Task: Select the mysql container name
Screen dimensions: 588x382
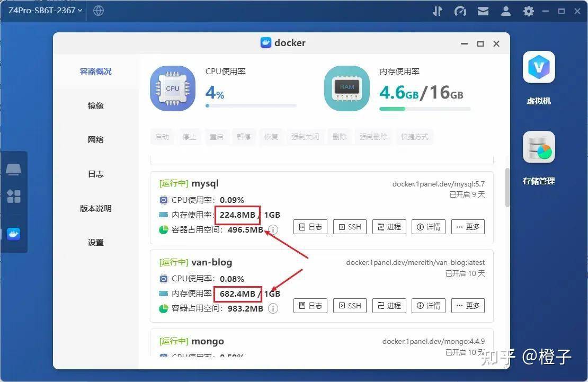Action: point(205,183)
